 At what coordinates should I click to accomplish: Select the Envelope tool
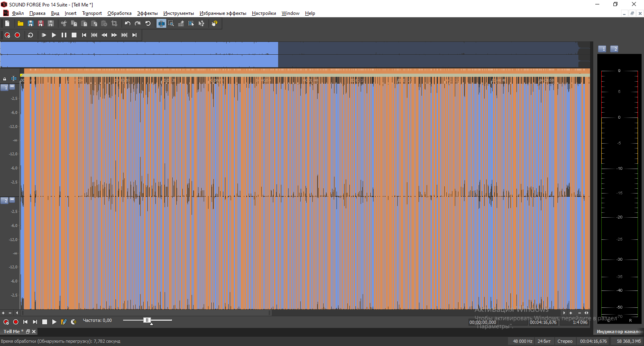(201, 23)
